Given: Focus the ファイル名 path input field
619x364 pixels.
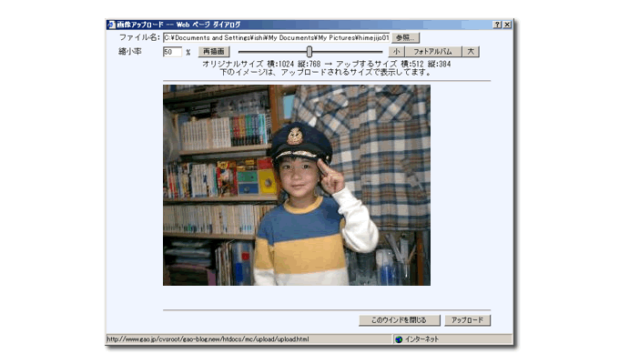Looking at the screenshot, I should [x=277, y=38].
